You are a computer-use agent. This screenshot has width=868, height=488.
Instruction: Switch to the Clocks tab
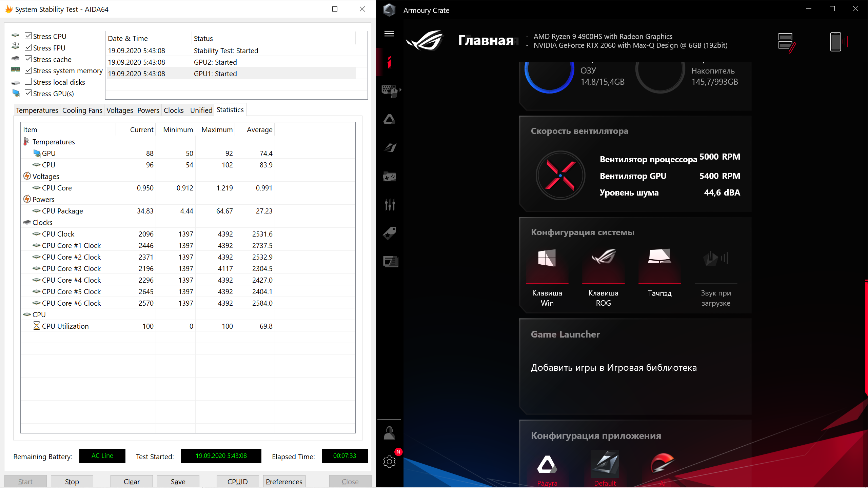174,110
